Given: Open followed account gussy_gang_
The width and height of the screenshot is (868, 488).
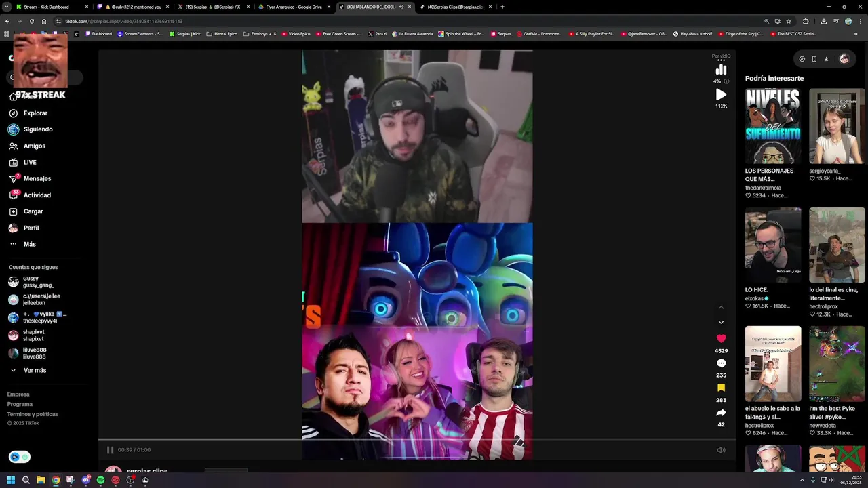Looking at the screenshot, I should tap(38, 282).
